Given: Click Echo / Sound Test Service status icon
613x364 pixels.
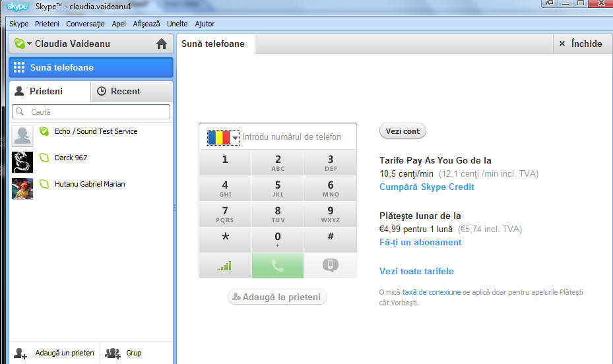Looking at the screenshot, I should click(x=44, y=131).
